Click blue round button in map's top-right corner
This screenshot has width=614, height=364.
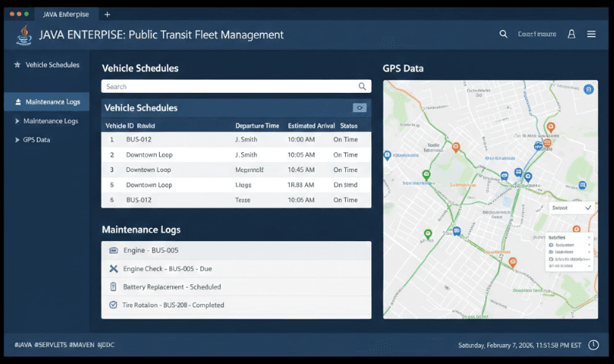(x=589, y=90)
